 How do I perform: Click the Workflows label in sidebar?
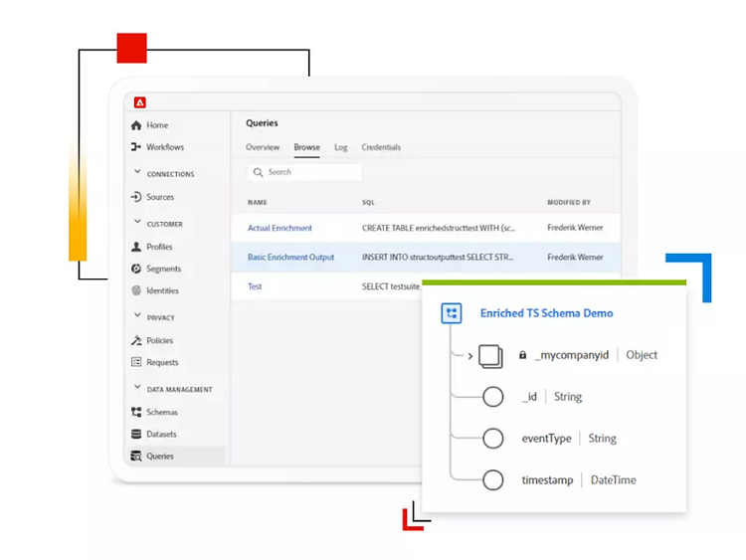[165, 147]
